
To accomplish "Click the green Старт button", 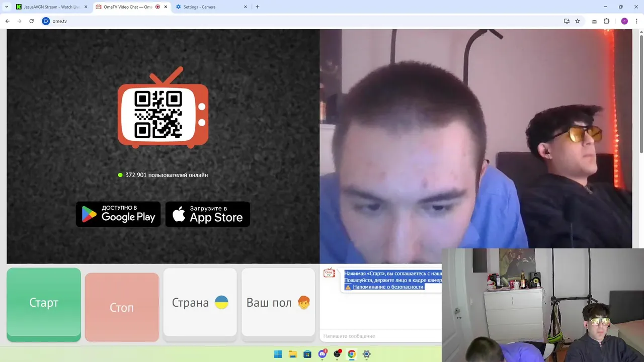I will tap(44, 303).
